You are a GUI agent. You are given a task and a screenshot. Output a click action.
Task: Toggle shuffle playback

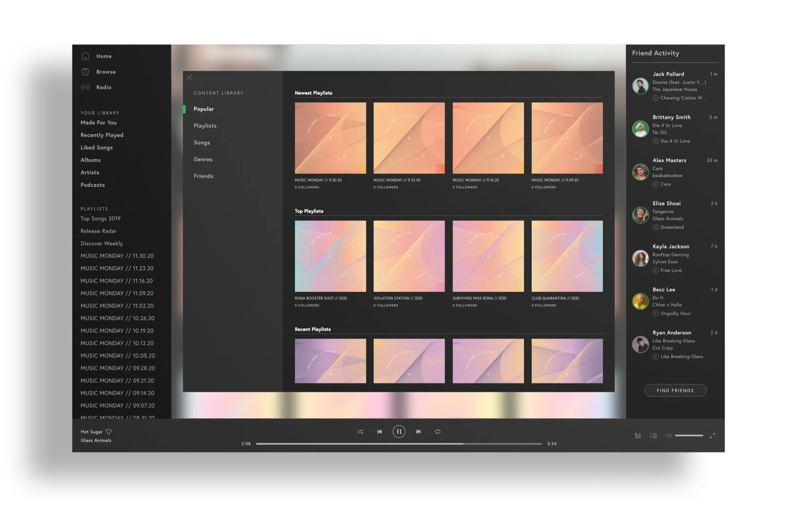(x=360, y=432)
